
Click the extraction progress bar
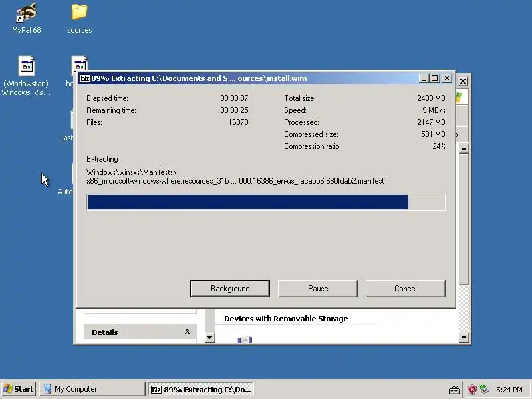click(x=266, y=202)
